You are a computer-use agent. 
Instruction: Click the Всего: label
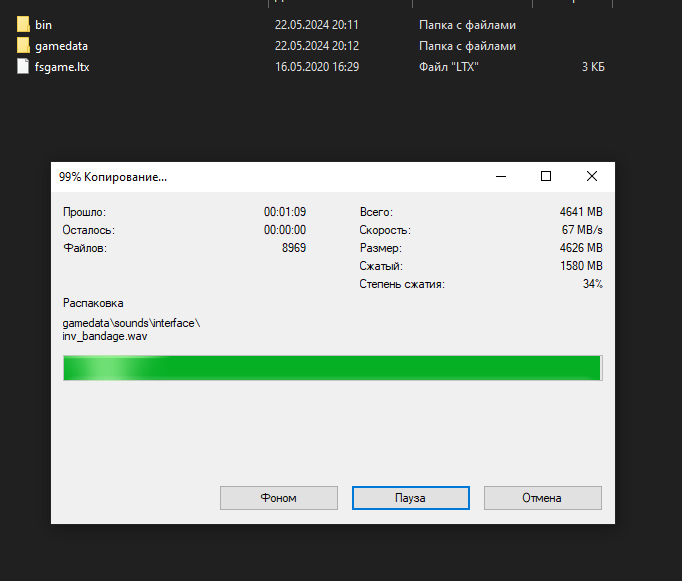(x=376, y=212)
